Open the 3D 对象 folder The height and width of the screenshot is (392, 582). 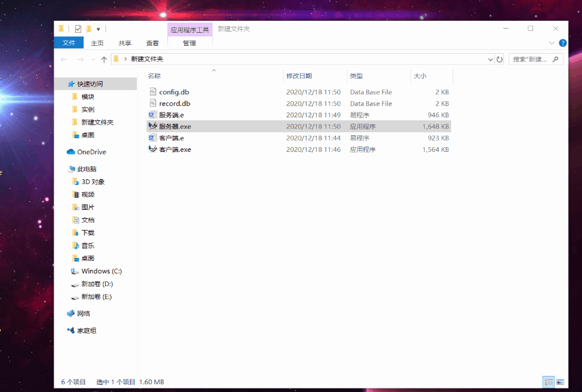(93, 182)
